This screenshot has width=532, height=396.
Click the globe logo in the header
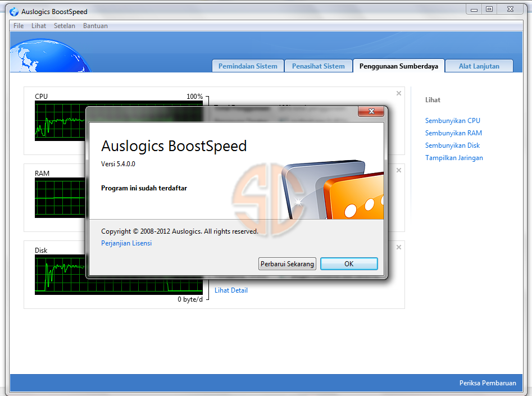coord(49,56)
